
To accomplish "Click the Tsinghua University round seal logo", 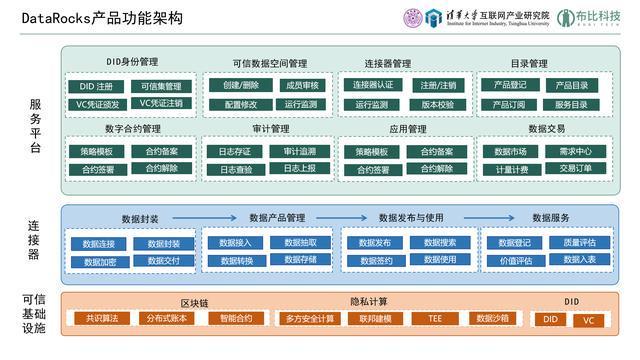I will 413,18.
